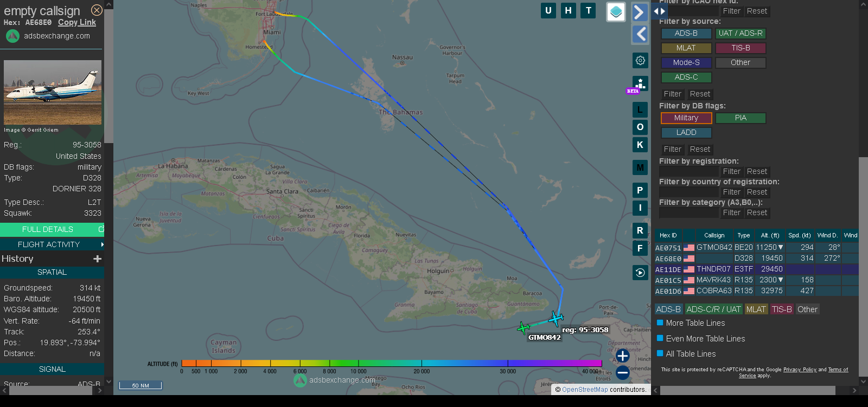Sort table by Wind D. column
The width and height of the screenshot is (868, 407).
click(x=828, y=235)
